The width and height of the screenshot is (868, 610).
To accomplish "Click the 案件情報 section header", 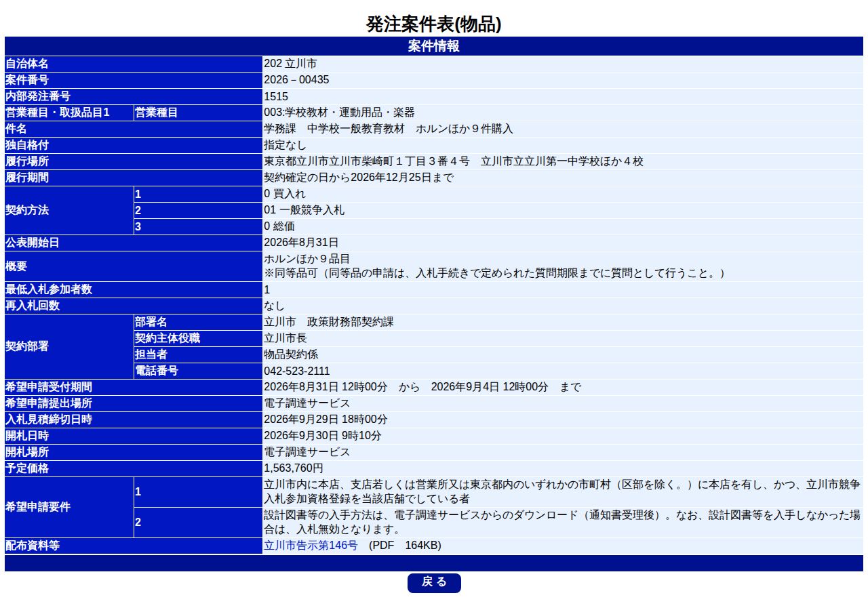I will [434, 46].
